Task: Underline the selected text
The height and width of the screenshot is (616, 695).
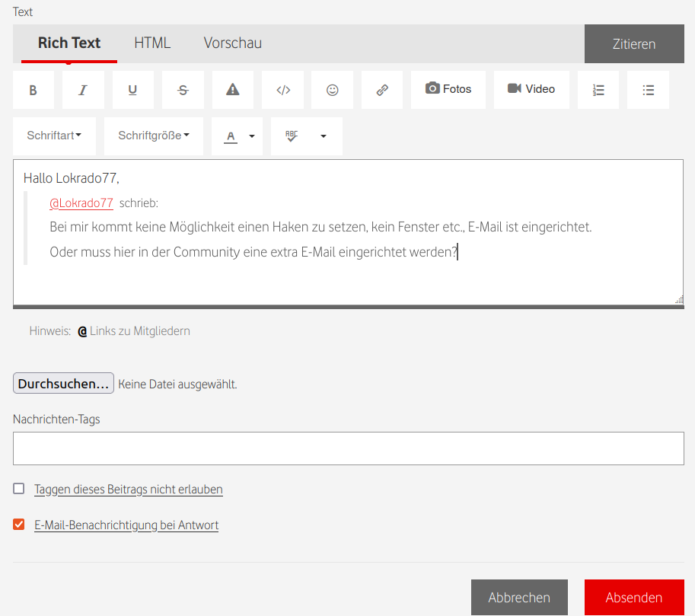Action: (x=133, y=90)
